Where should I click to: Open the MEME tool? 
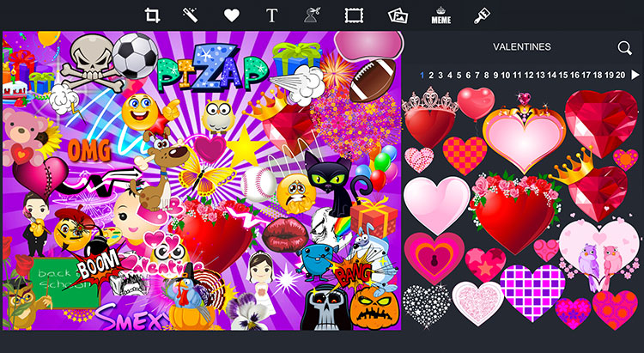(441, 15)
